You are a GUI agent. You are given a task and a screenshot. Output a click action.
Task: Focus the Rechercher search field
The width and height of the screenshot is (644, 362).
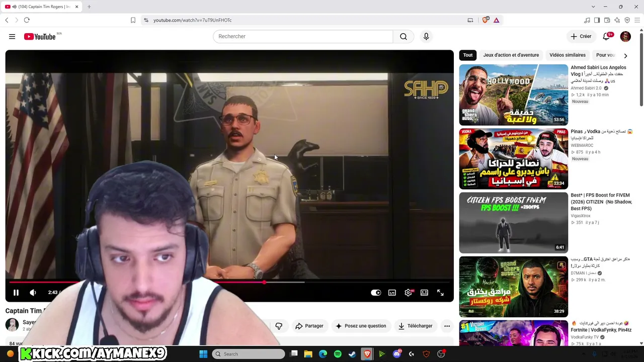(x=303, y=36)
